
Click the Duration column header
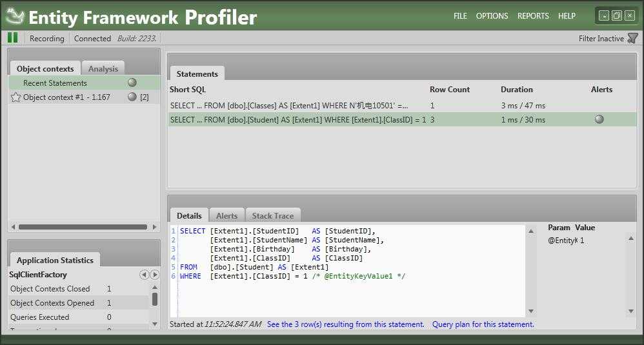click(517, 90)
